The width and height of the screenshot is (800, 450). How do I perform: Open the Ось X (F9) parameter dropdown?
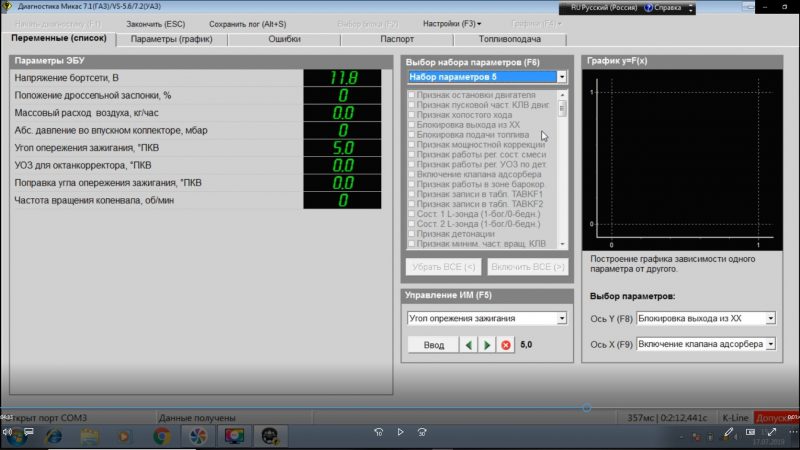[770, 344]
